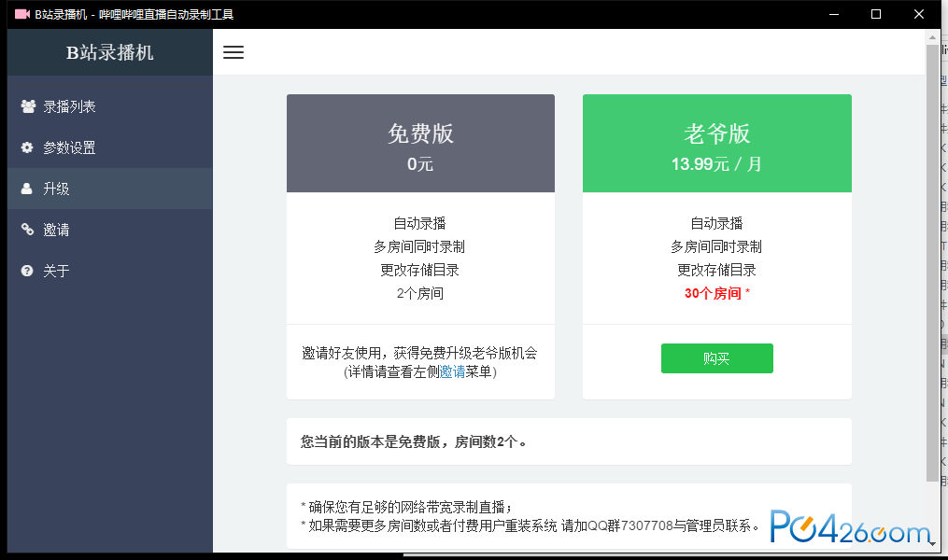Click the gear icon beside 参数设置
The image size is (948, 560).
pos(27,147)
